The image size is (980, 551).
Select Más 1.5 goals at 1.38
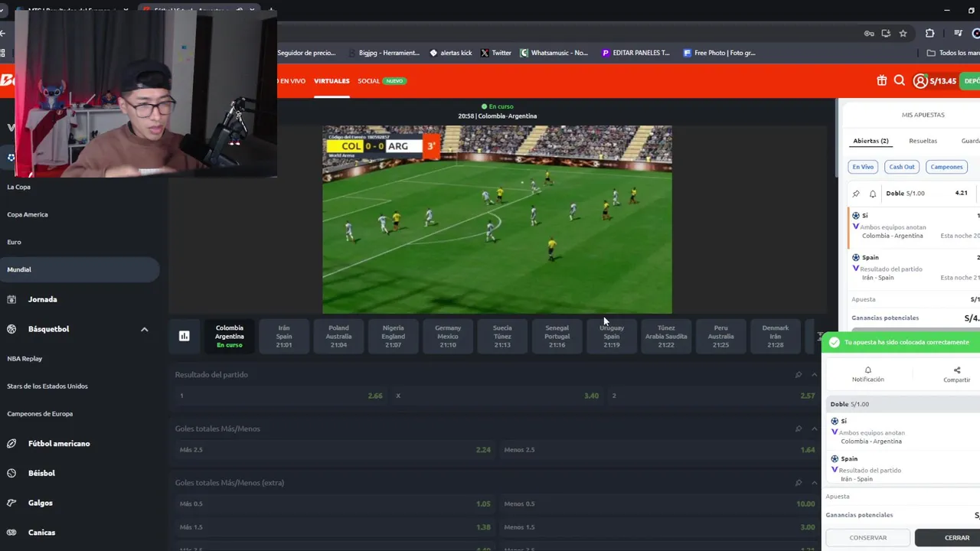(x=335, y=527)
